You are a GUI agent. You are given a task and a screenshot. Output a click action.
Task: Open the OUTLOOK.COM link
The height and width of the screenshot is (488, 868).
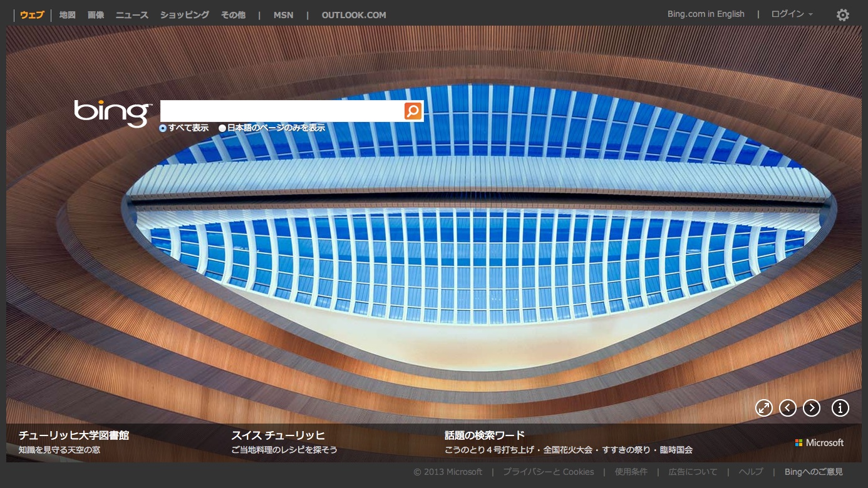coord(354,15)
